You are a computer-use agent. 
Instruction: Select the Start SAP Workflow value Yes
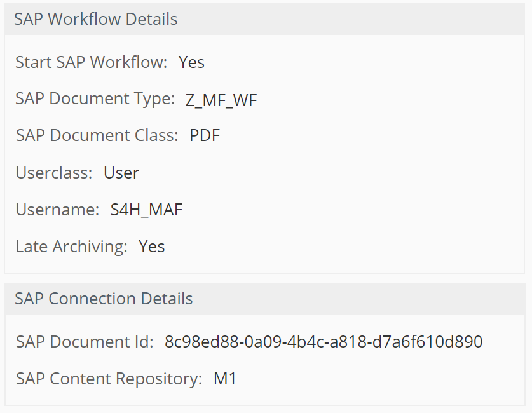[x=191, y=62]
